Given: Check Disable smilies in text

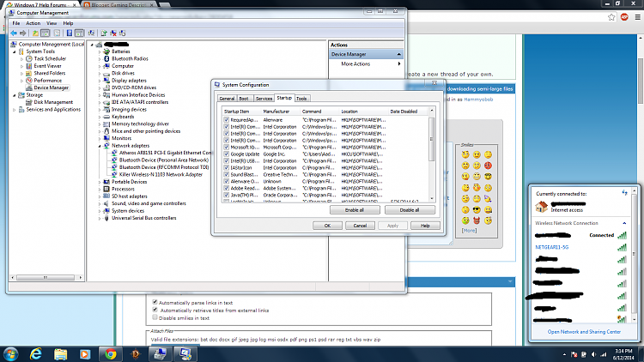Looking at the screenshot, I should point(155,317).
